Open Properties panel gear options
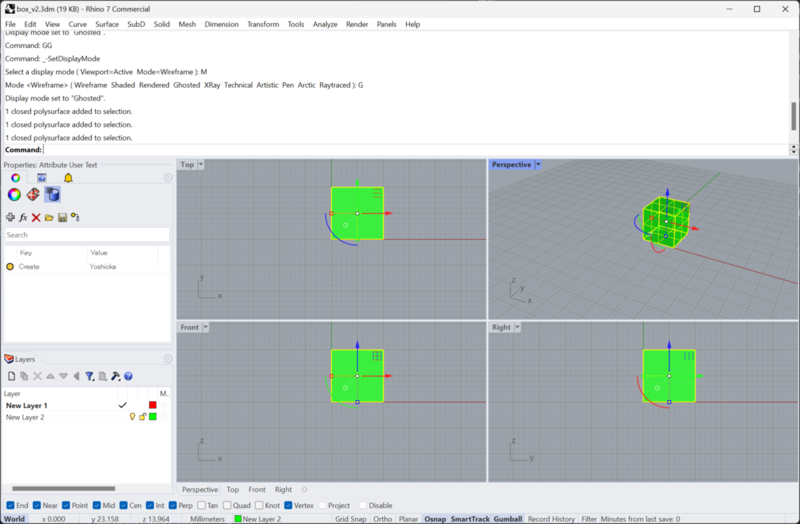The image size is (800, 524). coord(168,178)
